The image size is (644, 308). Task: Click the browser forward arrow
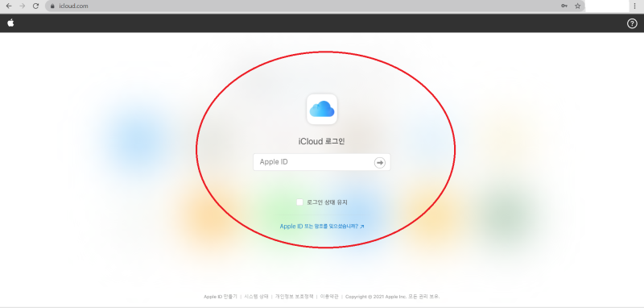(x=23, y=6)
